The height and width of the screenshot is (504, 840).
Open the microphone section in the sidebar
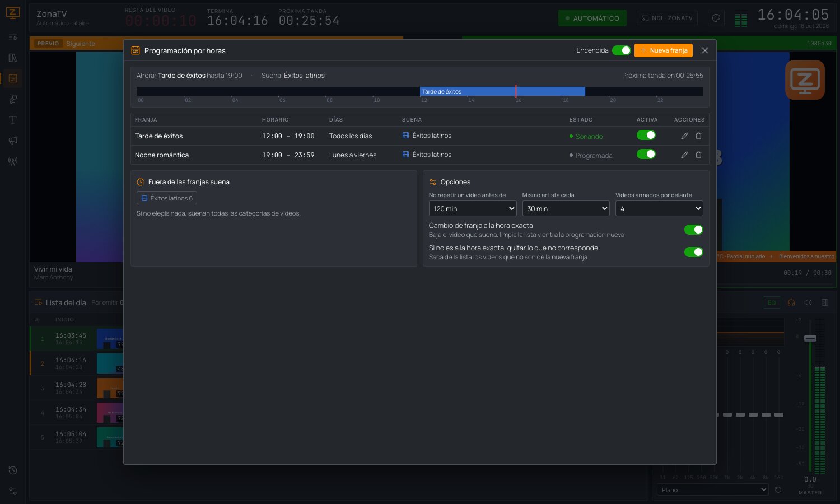pos(13,99)
